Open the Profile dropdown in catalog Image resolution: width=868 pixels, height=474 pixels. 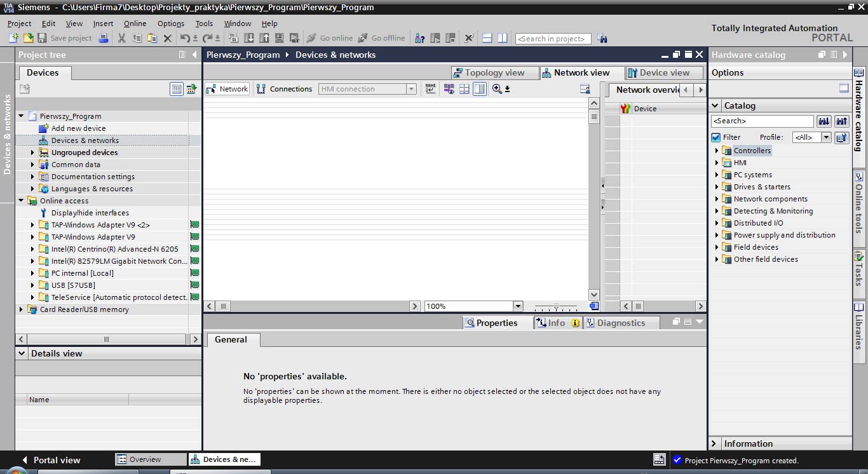[x=826, y=137]
